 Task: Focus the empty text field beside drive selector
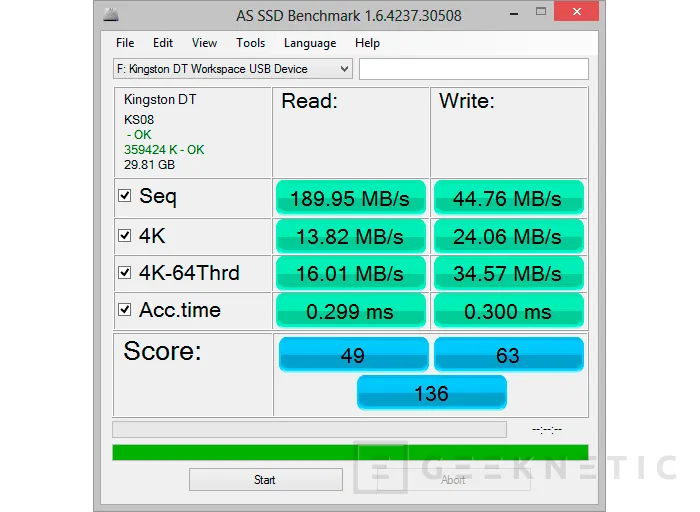click(473, 69)
